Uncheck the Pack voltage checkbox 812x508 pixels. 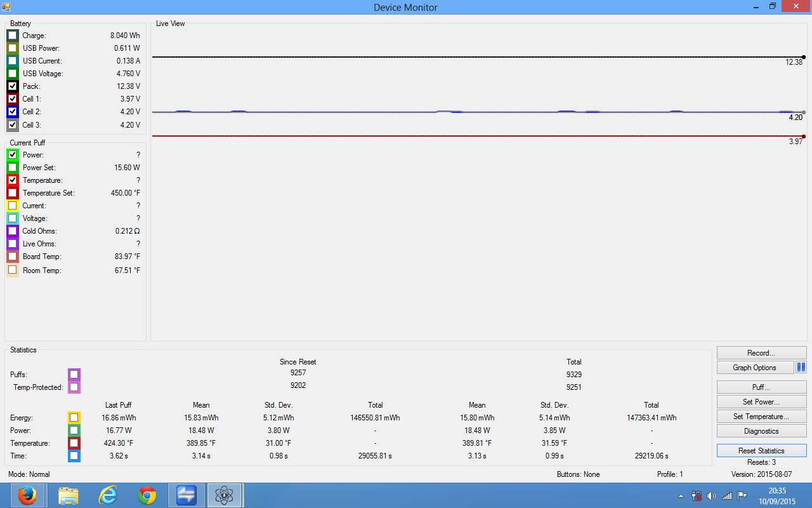(13, 86)
